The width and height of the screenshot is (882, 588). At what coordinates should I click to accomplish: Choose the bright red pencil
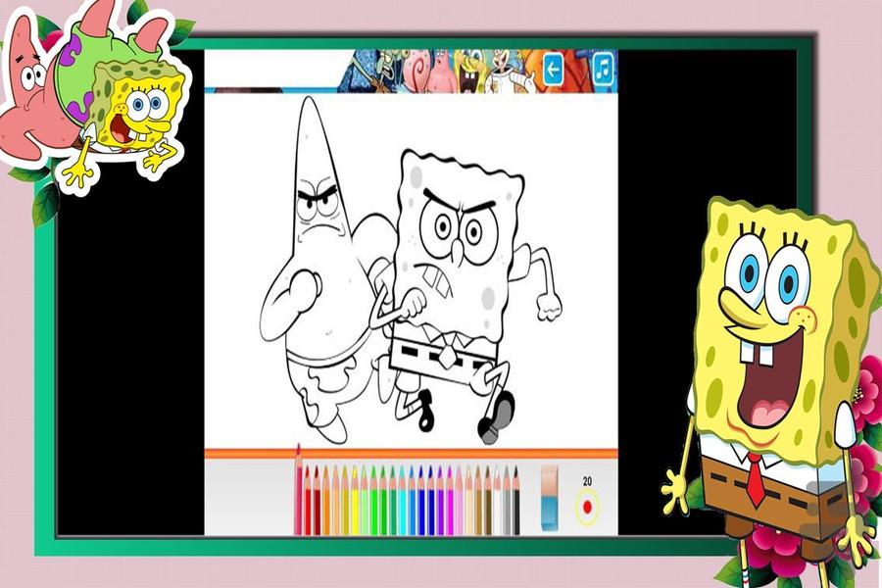[309, 501]
